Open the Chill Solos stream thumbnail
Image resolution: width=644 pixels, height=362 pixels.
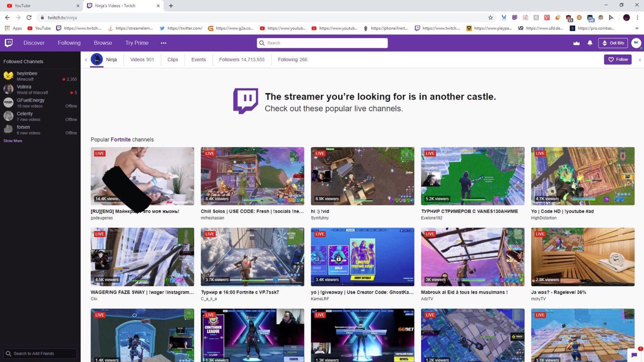(x=253, y=176)
